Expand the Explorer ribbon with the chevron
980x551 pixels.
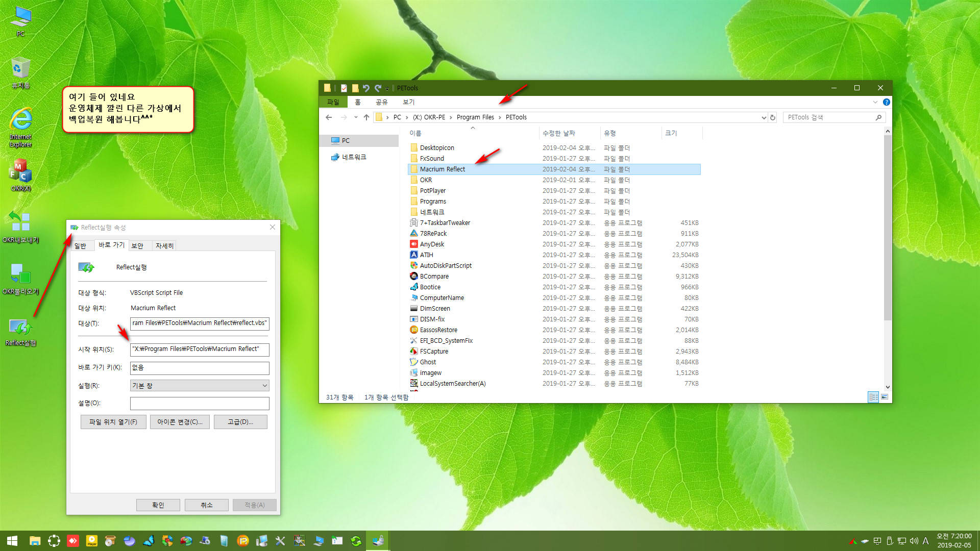click(875, 102)
